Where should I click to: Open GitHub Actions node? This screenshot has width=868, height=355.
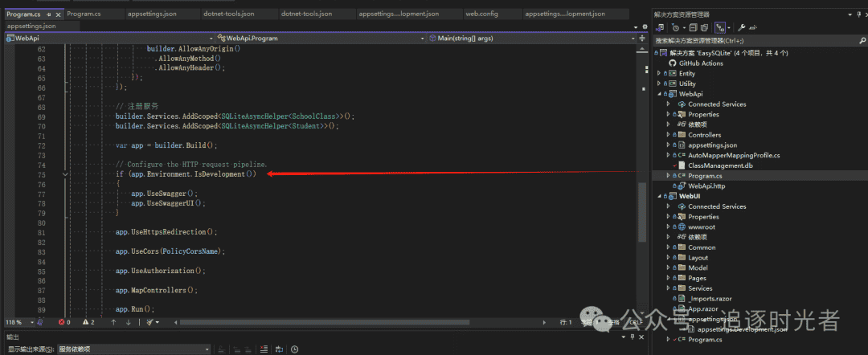[700, 63]
